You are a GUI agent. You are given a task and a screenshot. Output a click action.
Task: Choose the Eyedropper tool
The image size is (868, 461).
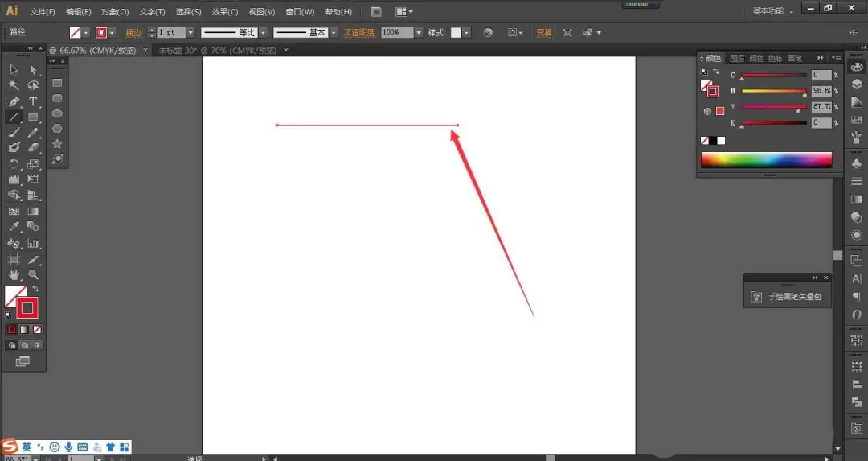click(14, 227)
